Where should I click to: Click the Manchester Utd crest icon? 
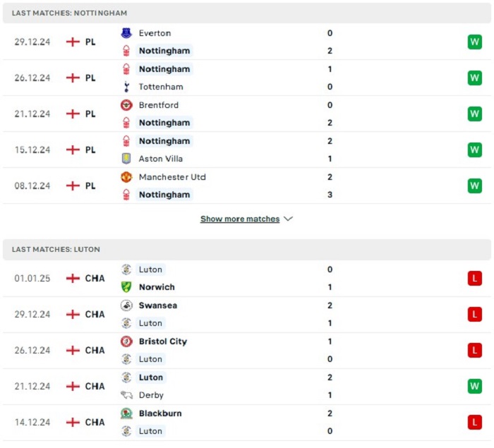(126, 177)
